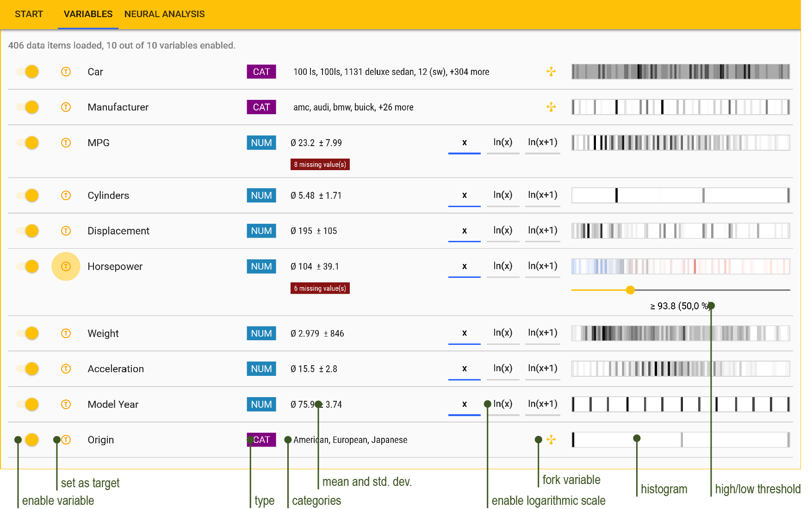Set Manufacturer as target variable

(66, 107)
